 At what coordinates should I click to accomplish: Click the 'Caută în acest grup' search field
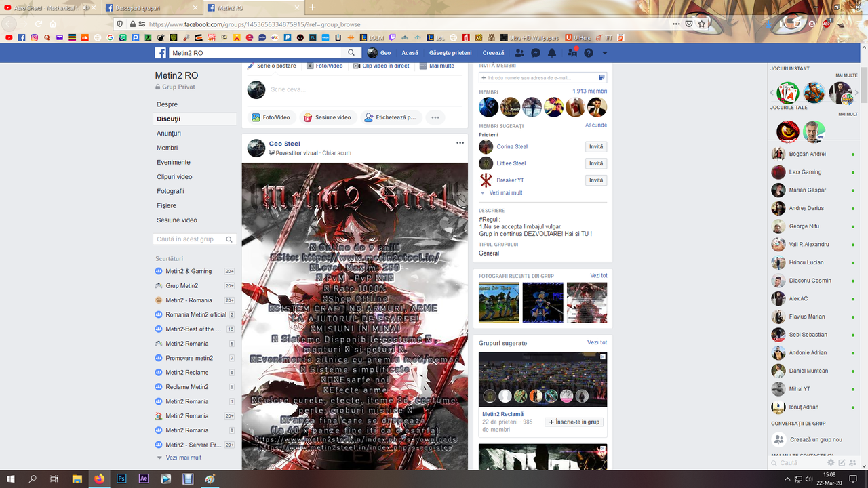pyautogui.click(x=195, y=239)
